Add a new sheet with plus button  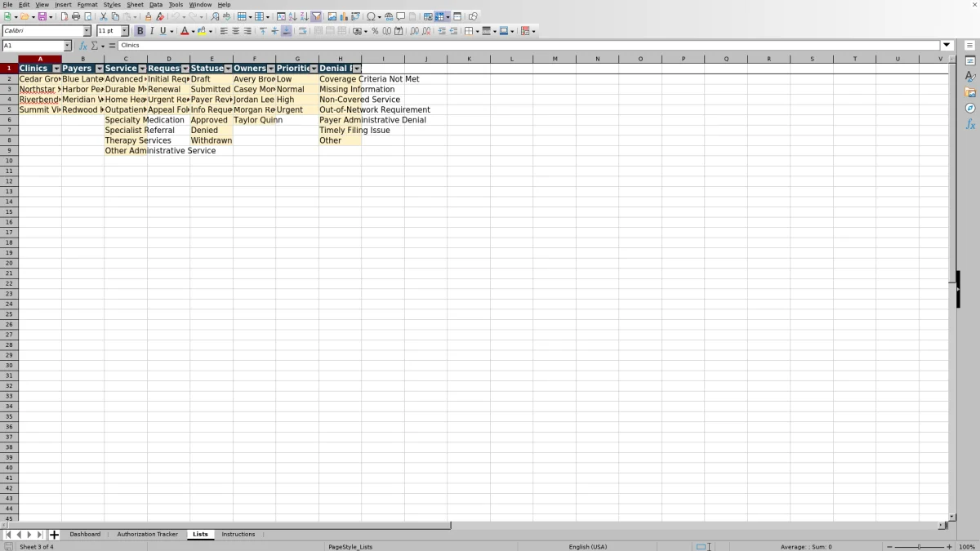coord(55,535)
